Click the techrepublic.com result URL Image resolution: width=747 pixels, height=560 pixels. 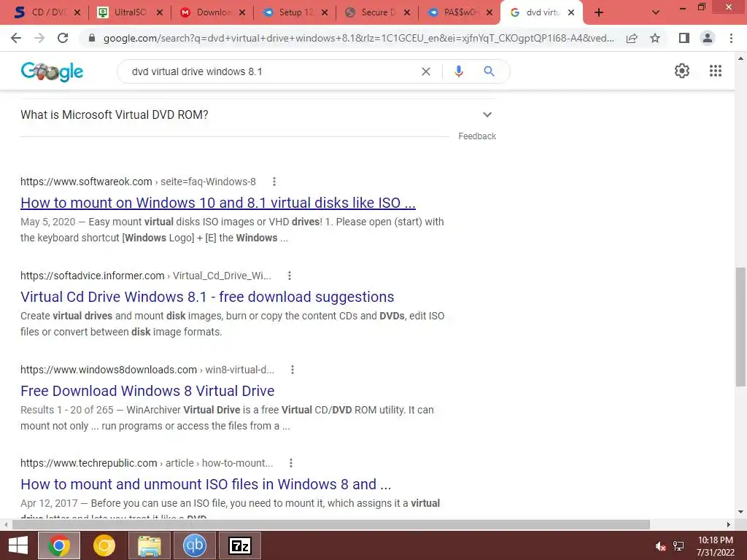tap(147, 463)
